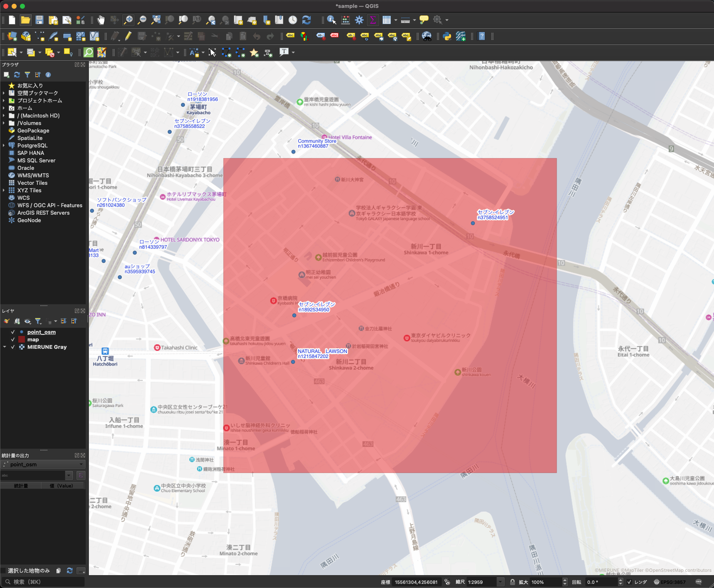The height and width of the screenshot is (588, 714).
Task: Open the Python console
Action: [447, 37]
